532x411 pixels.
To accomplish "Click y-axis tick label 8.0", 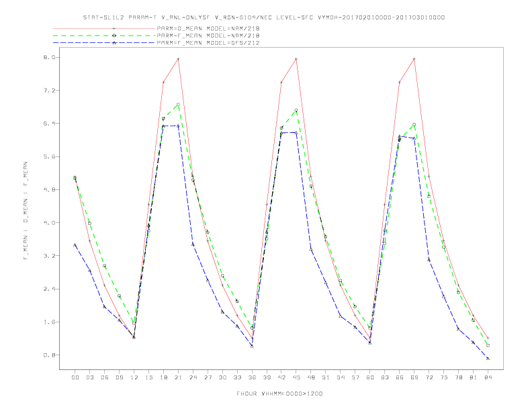I will [x=49, y=57].
